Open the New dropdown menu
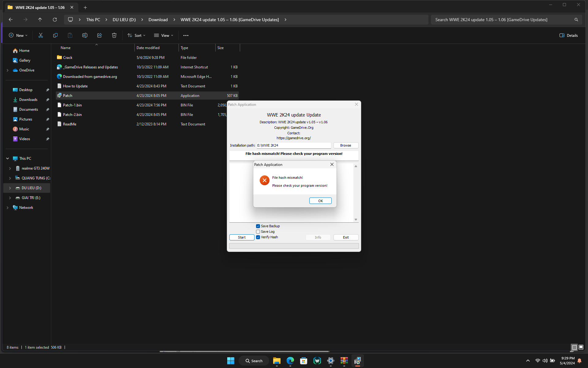The height and width of the screenshot is (368, 588). pos(18,35)
